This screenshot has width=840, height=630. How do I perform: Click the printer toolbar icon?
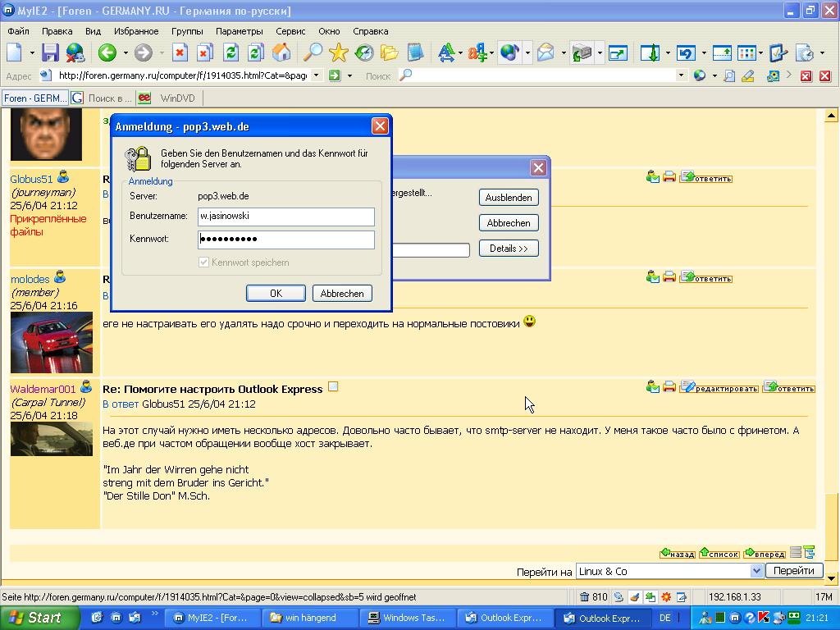point(582,52)
